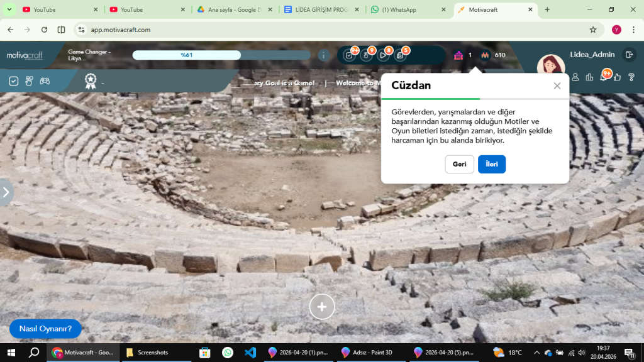644x362 pixels.
Task: Click the logout icon next to Lidea_Admin
Action: [629, 55]
